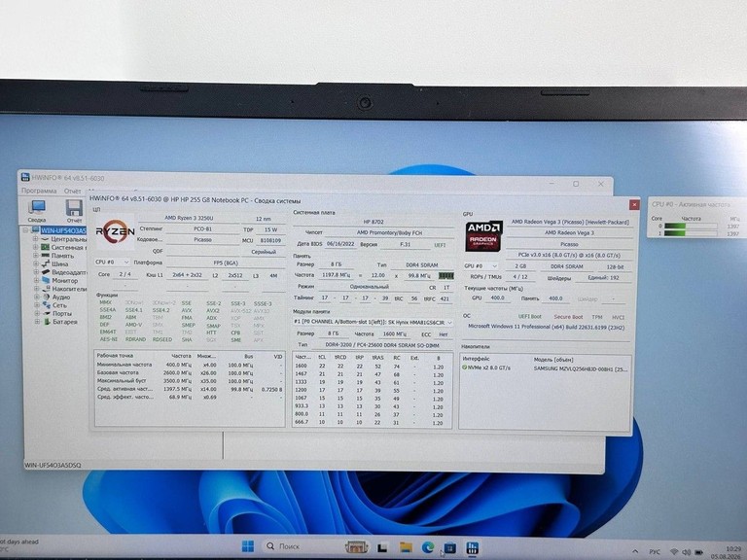Click the DDR4-3200 / PC4-25600 type field
Viewport: 747px width, 560px height.
click(x=382, y=345)
